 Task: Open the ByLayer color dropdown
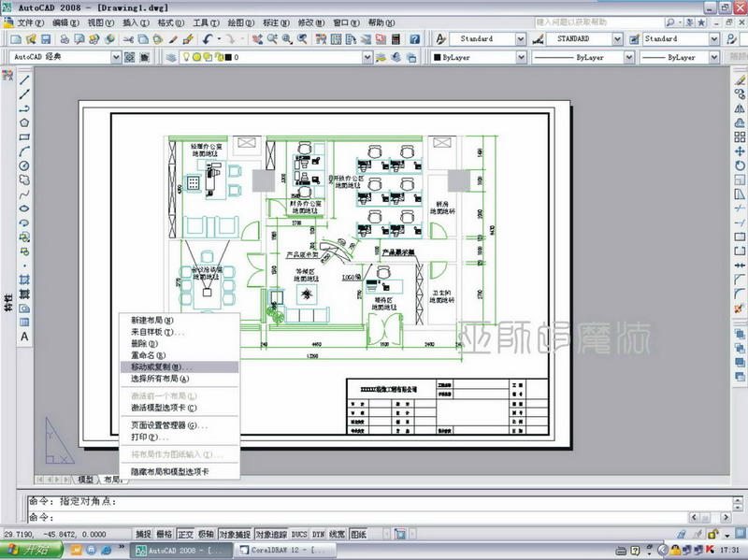click(x=521, y=57)
